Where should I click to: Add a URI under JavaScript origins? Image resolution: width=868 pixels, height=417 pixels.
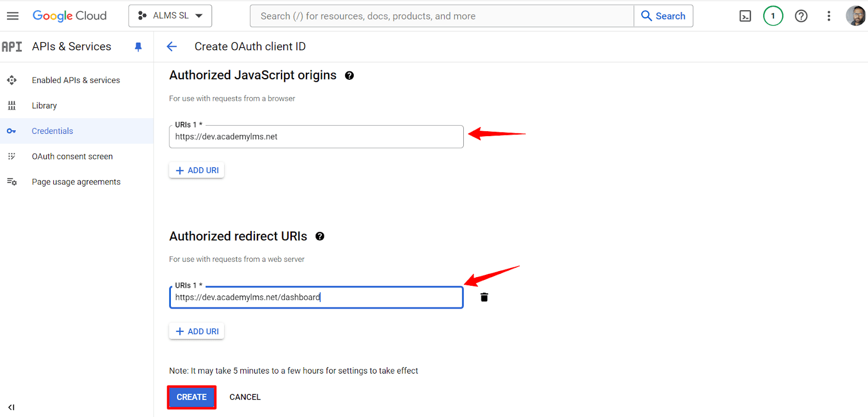[x=196, y=170]
